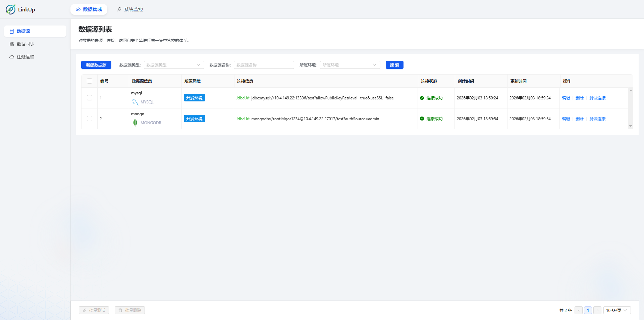Open 任务运维 in the sidebar
This screenshot has width=644, height=320.
click(x=25, y=57)
